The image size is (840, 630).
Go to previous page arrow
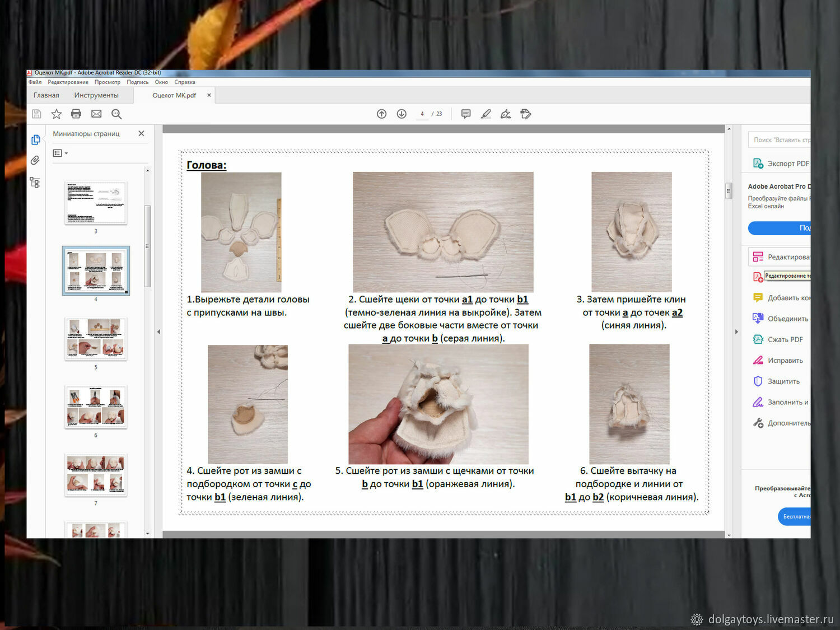point(382,114)
